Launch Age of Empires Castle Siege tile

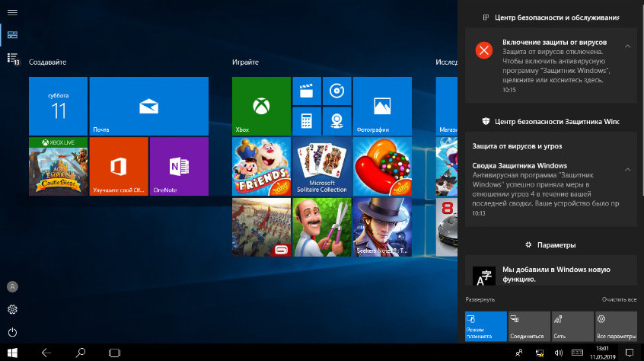tap(58, 166)
